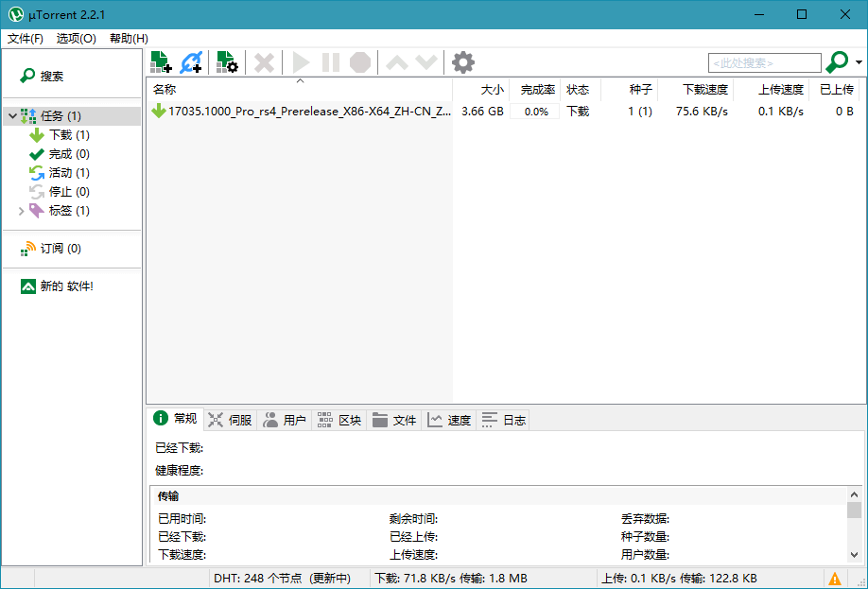
Task: Select 标签 (1) category
Action: click(69, 210)
